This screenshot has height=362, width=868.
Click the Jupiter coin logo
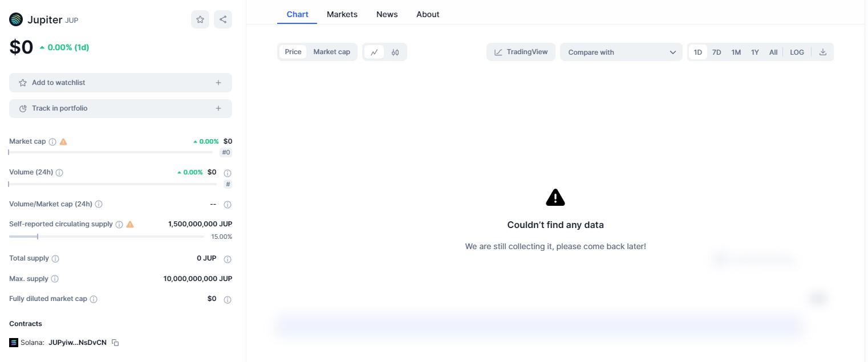[16, 19]
